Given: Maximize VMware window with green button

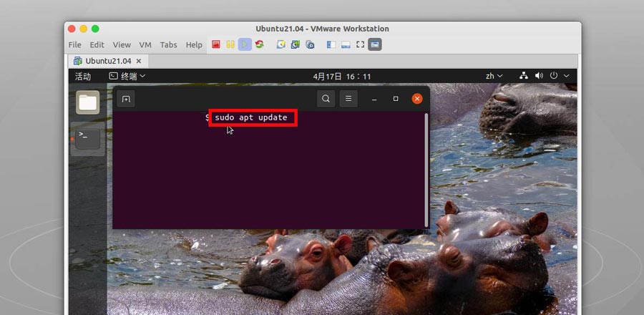Looking at the screenshot, I should tap(95, 29).
